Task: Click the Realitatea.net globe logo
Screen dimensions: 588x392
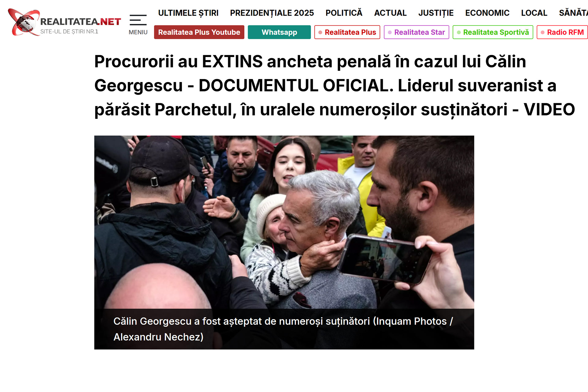Action: tap(24, 22)
